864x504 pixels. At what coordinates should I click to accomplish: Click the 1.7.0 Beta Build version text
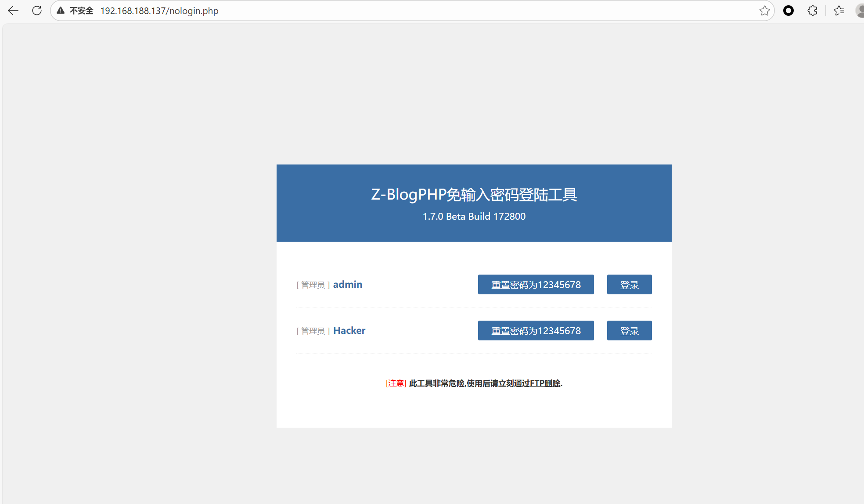(x=474, y=216)
